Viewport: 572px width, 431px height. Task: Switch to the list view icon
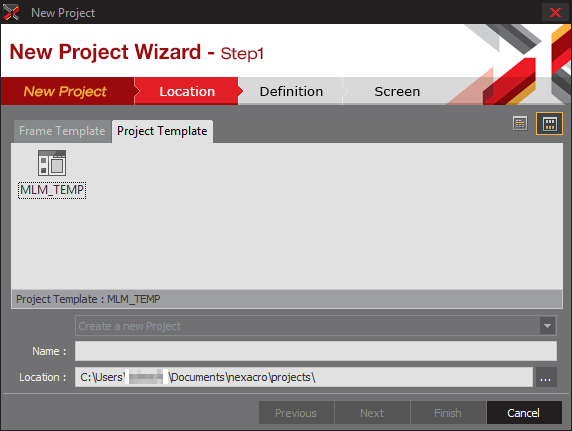[x=520, y=124]
